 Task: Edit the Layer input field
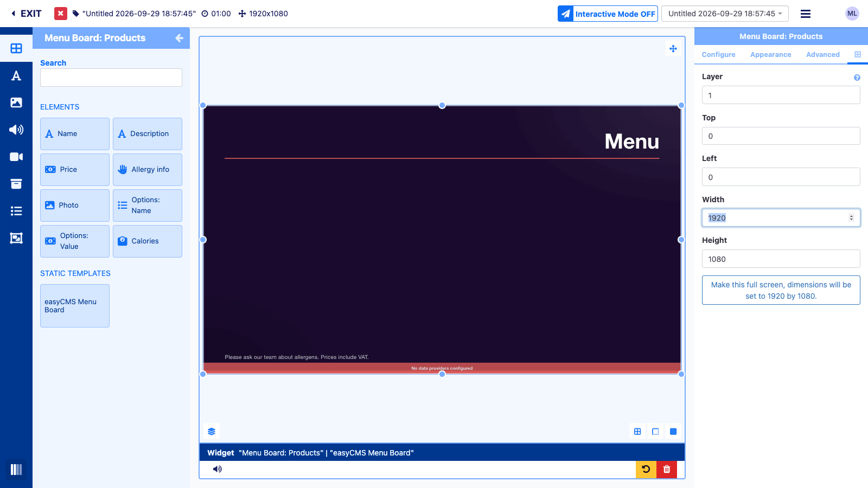point(781,95)
